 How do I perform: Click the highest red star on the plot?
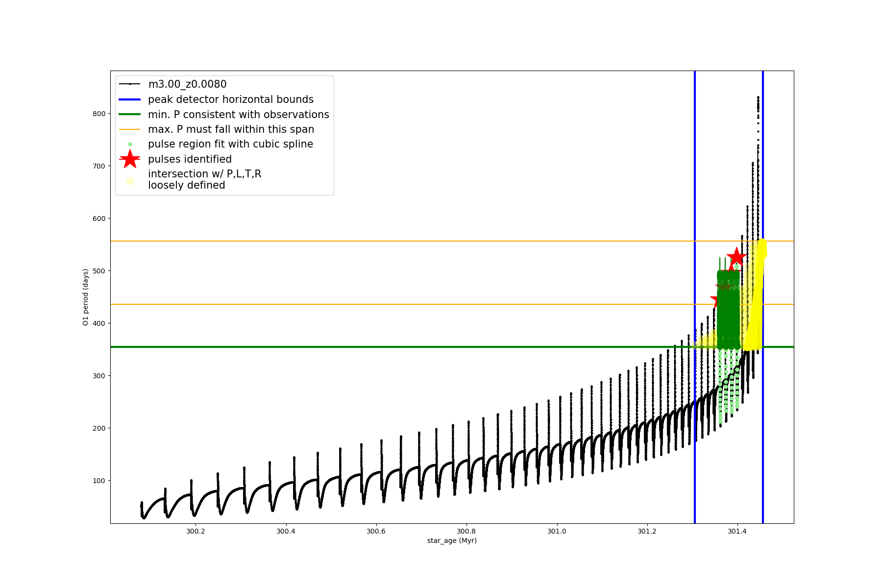click(736, 257)
